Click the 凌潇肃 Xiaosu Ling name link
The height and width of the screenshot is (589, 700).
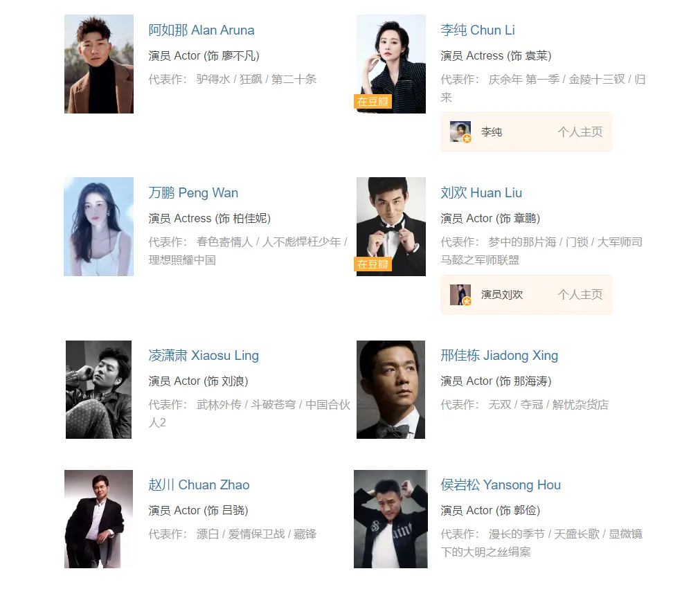coord(204,356)
